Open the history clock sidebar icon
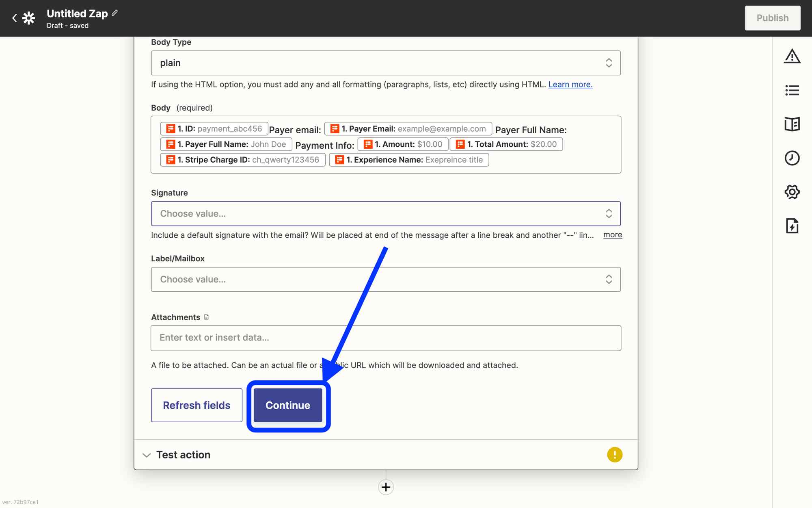Viewport: 812px width, 508px height. pyautogui.click(x=792, y=158)
